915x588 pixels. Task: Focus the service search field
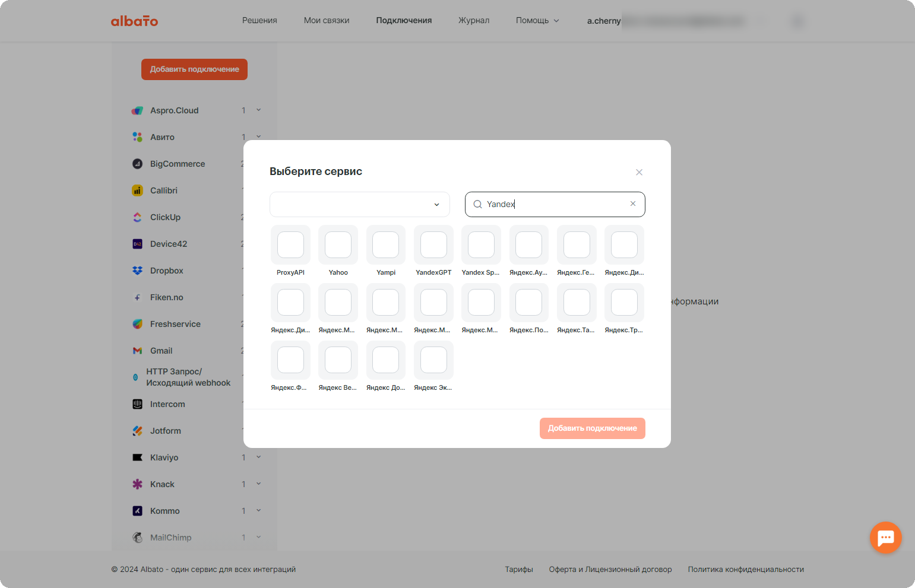555,204
